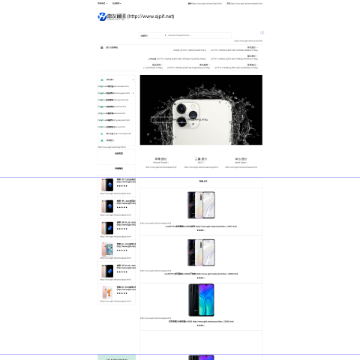Viewport: 360px width, 360px height.
Task: Click the first green sidebar category icon
Action: click(102, 80)
